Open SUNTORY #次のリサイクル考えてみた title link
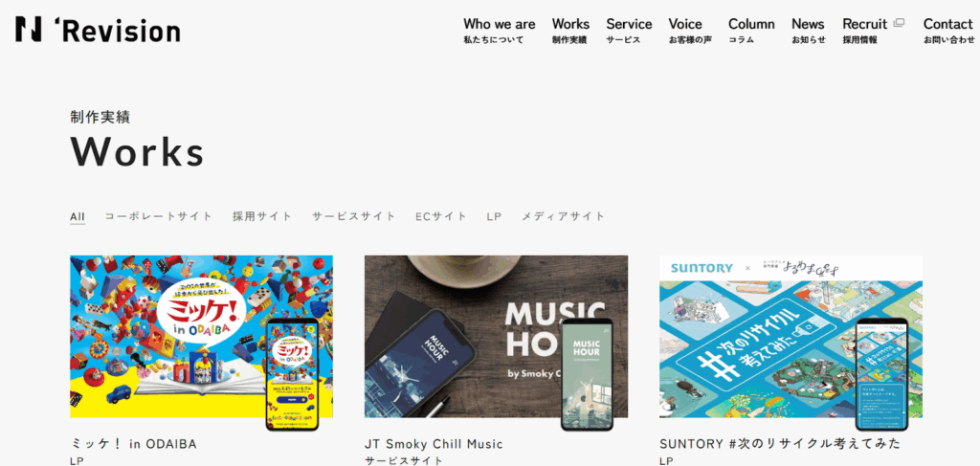 (x=781, y=444)
